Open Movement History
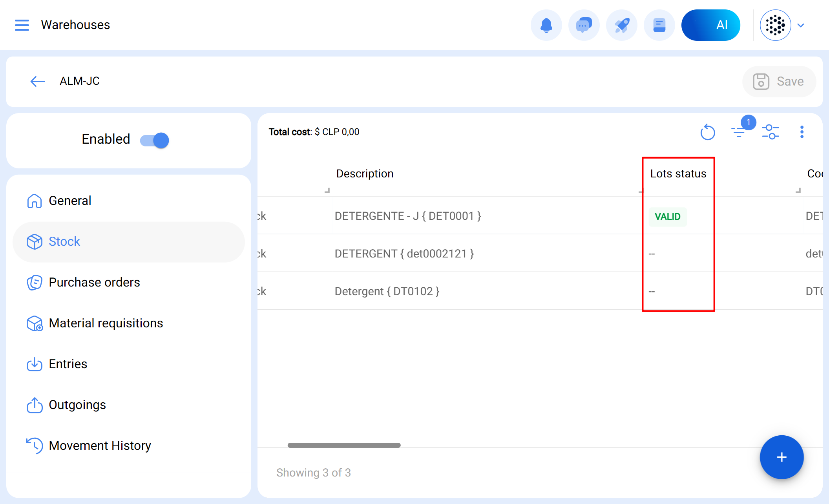 point(129,446)
